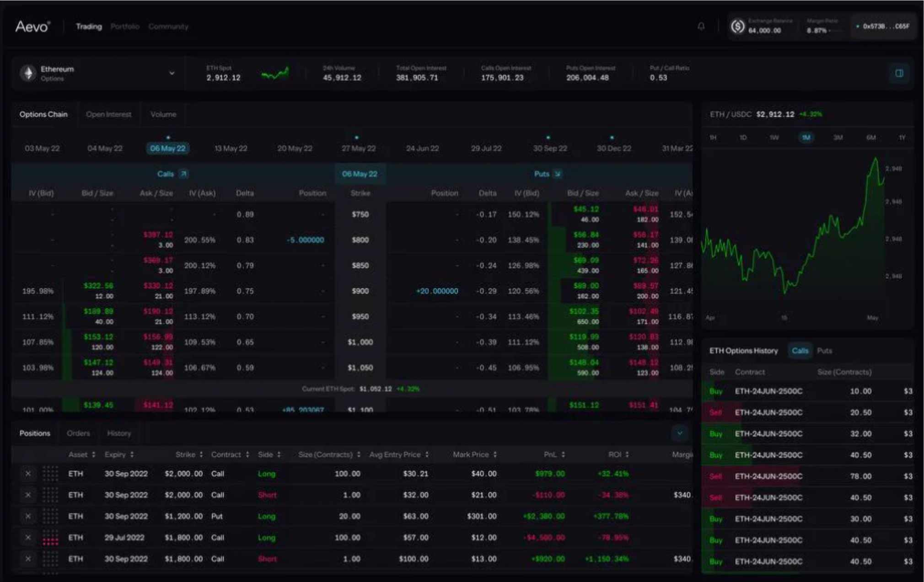Sort positions by PnL

coord(554,454)
